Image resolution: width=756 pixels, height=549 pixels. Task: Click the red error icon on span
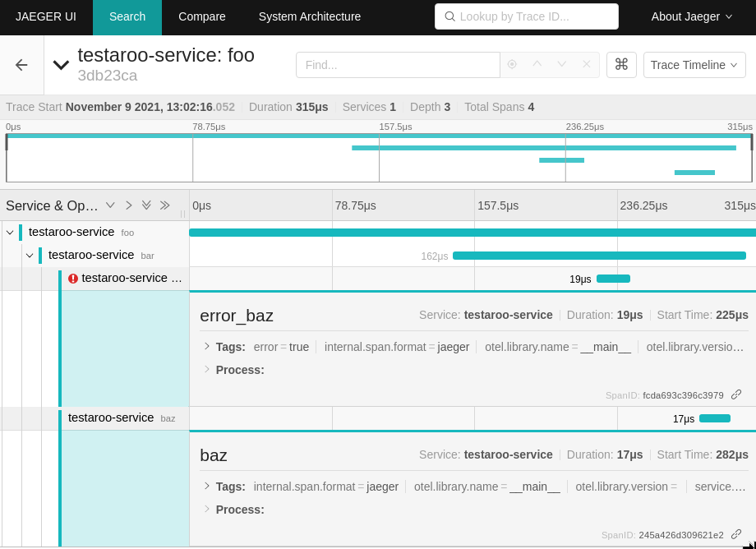click(73, 279)
